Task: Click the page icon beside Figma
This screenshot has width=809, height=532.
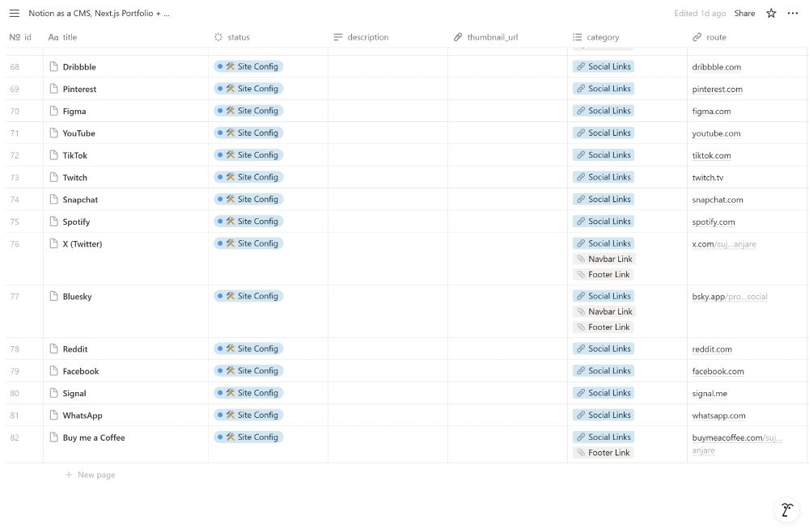Action: [x=53, y=111]
